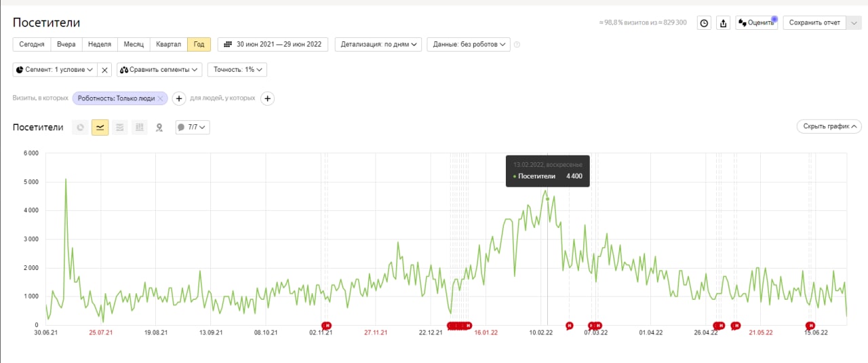Select the Вчера period tab
This screenshot has height=363, width=868.
coord(66,44)
